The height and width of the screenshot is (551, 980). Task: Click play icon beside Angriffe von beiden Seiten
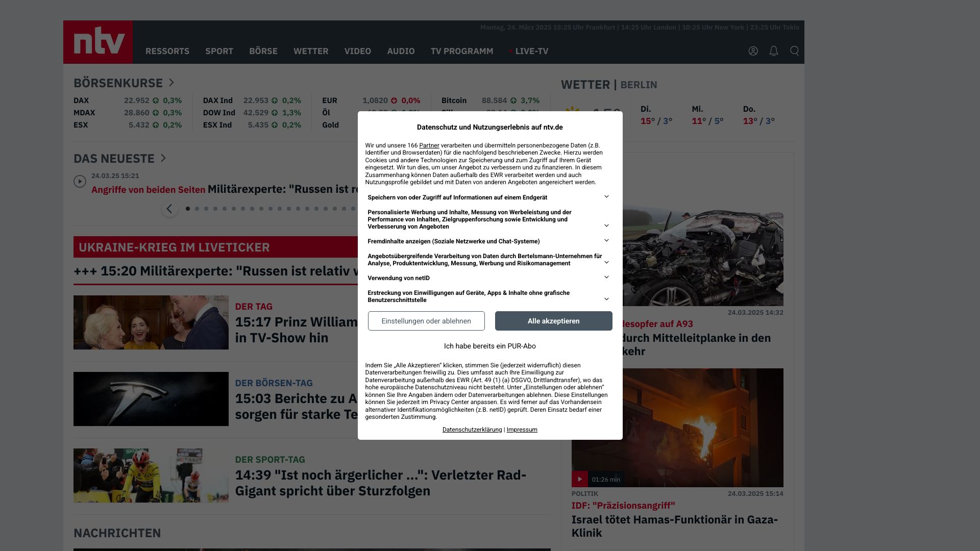pyautogui.click(x=80, y=182)
